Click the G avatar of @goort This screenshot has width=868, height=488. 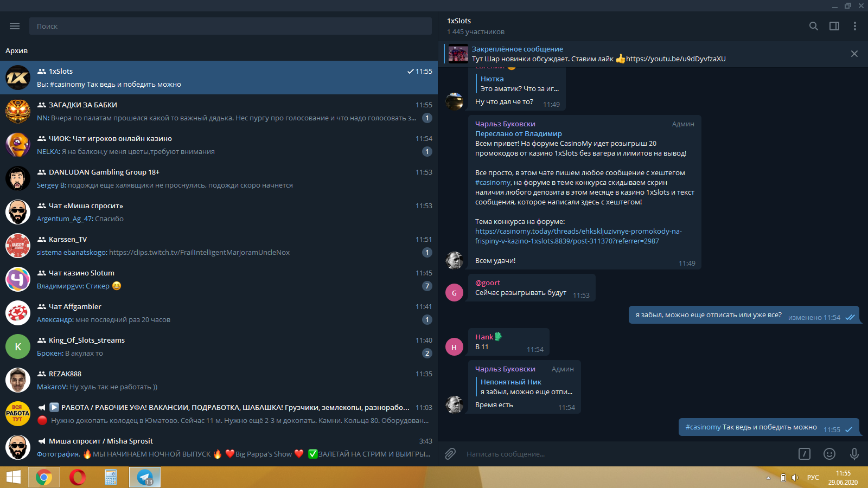tap(454, 293)
